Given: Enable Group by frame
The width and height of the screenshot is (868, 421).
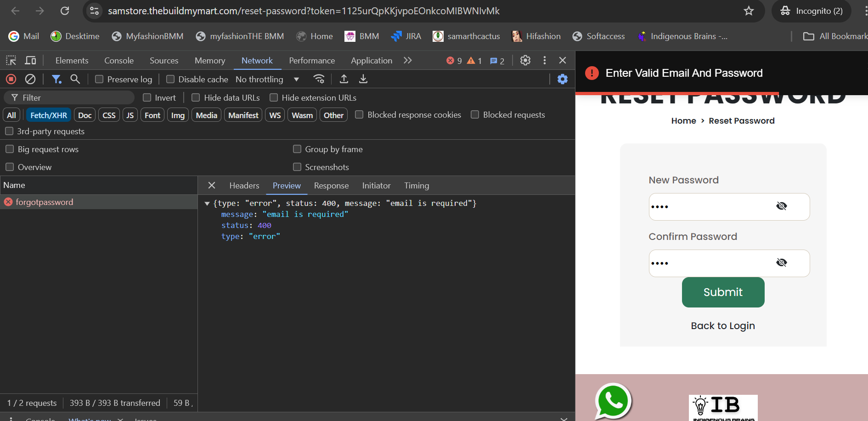Looking at the screenshot, I should click(297, 149).
